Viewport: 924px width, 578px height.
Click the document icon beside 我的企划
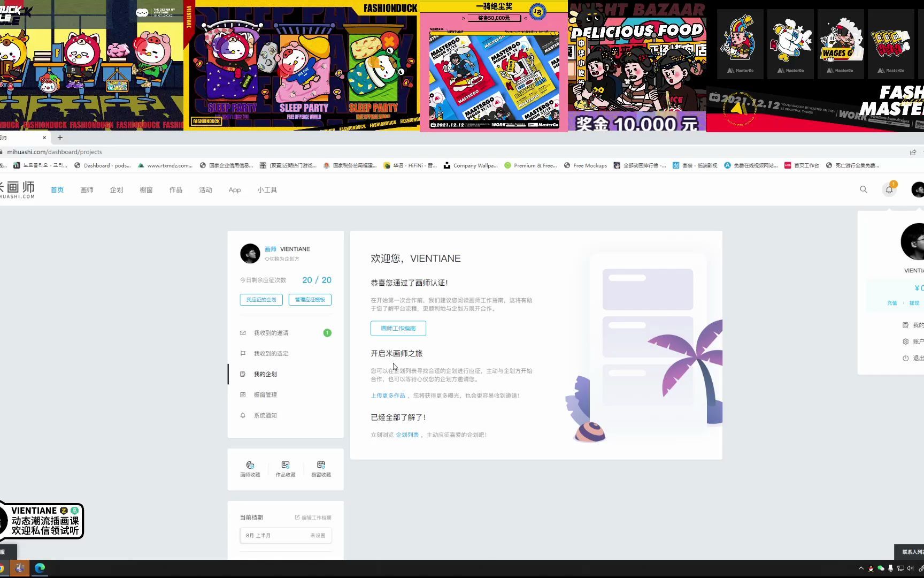(x=243, y=374)
